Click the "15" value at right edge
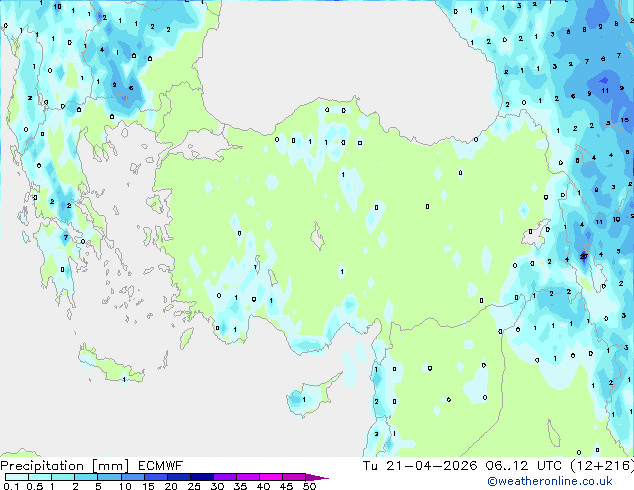This screenshot has width=634, height=490. 624,120
